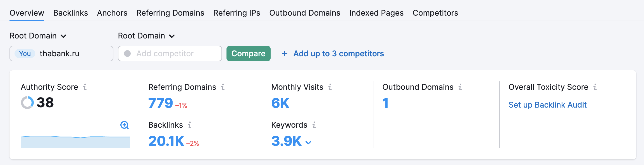
Task: Click the Outbound Domains info icon
Action: point(460,87)
